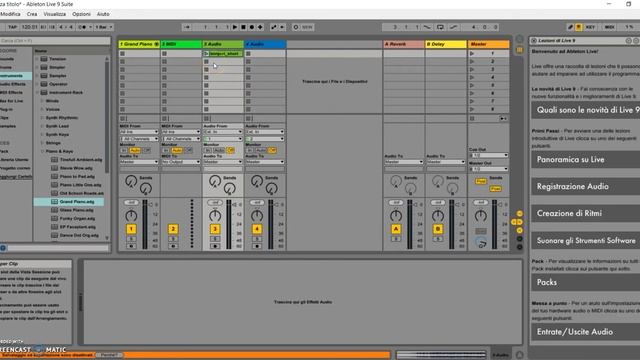640x360 pixels.
Task: Open the Visualizza menu
Action: click(55, 14)
